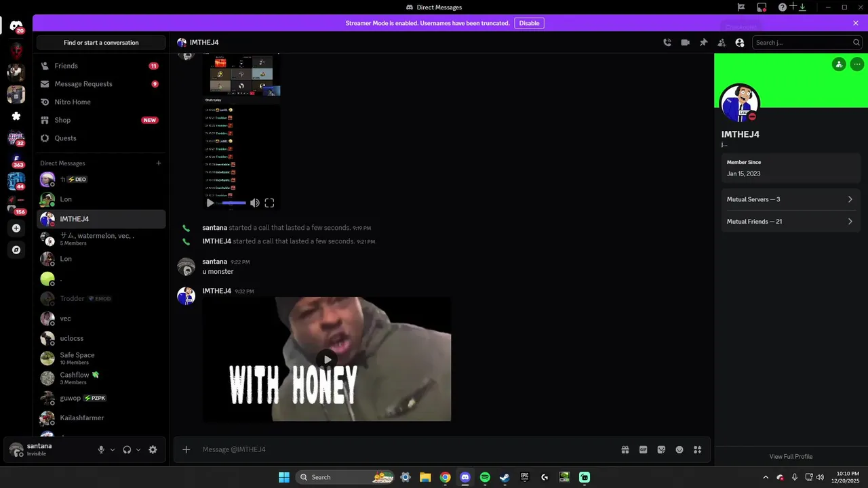Open Safe Space group chat
This screenshot has height=488, width=868.
coord(101,358)
